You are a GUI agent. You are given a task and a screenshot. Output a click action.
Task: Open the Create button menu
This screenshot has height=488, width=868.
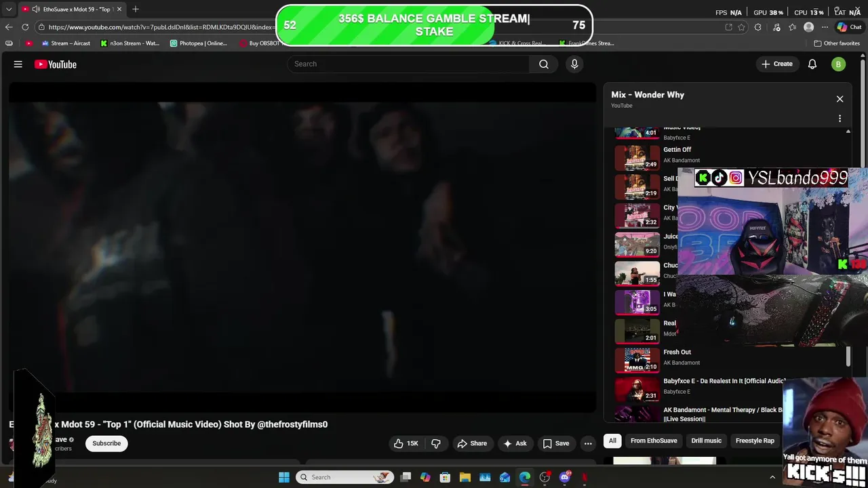pos(777,64)
